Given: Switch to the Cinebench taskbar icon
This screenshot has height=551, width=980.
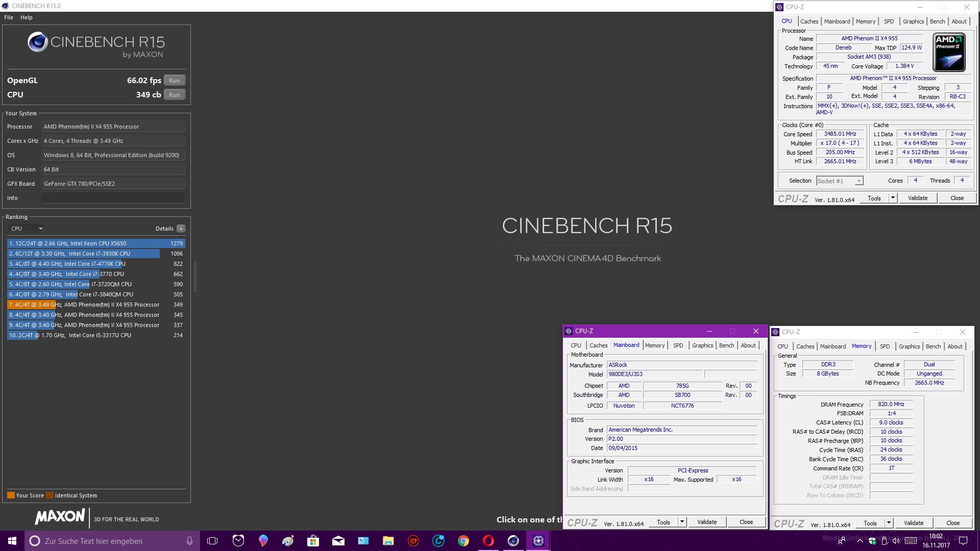Looking at the screenshot, I should click(513, 541).
